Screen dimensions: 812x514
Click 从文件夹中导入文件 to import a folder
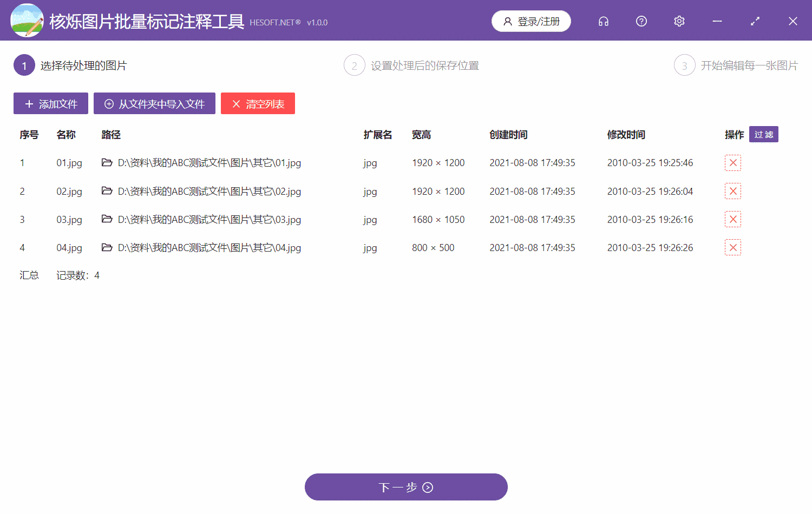pyautogui.click(x=154, y=103)
